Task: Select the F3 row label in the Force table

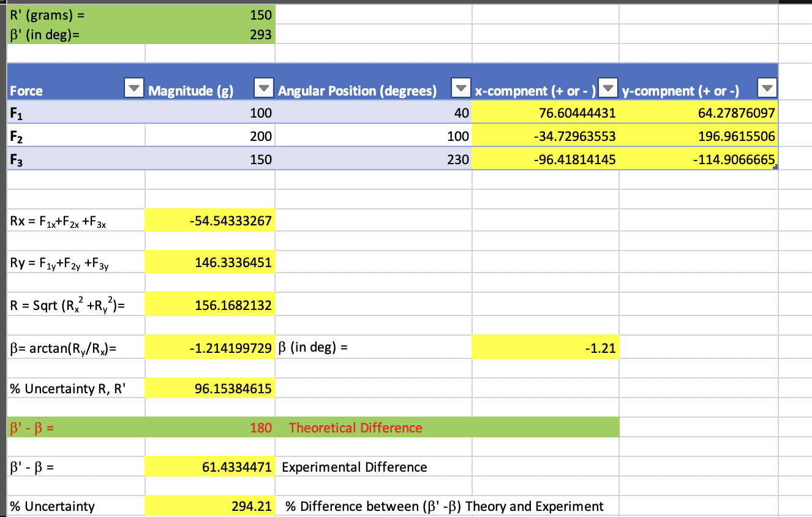Action: (73, 159)
